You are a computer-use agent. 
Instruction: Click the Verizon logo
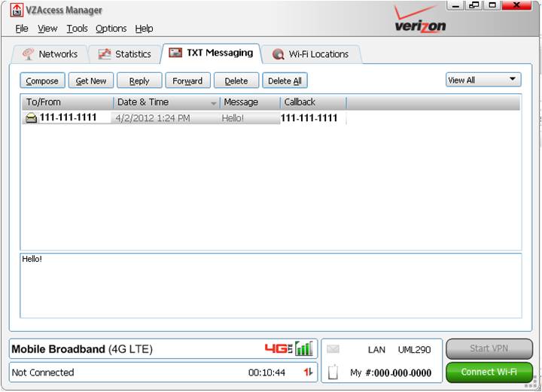click(419, 20)
